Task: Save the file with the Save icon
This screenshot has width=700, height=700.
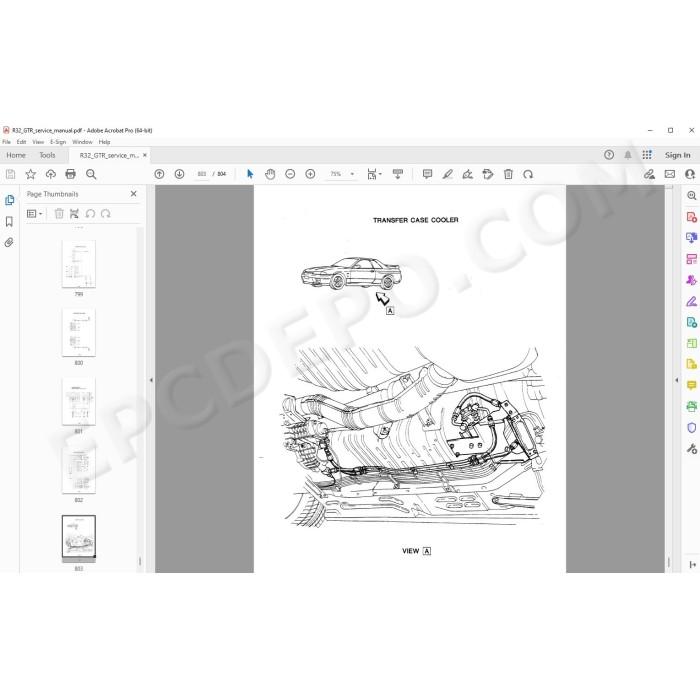Action: click(11, 174)
